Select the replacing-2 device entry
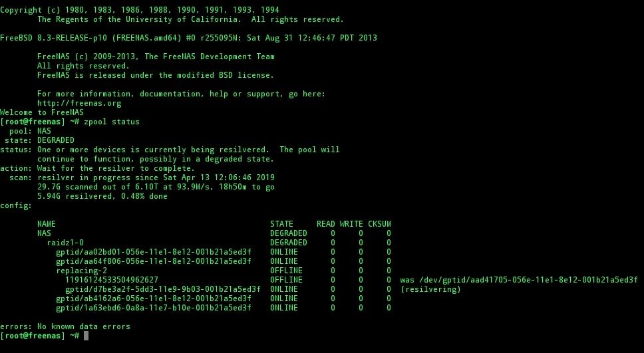Viewport: 644px width, 353px height. coord(82,271)
